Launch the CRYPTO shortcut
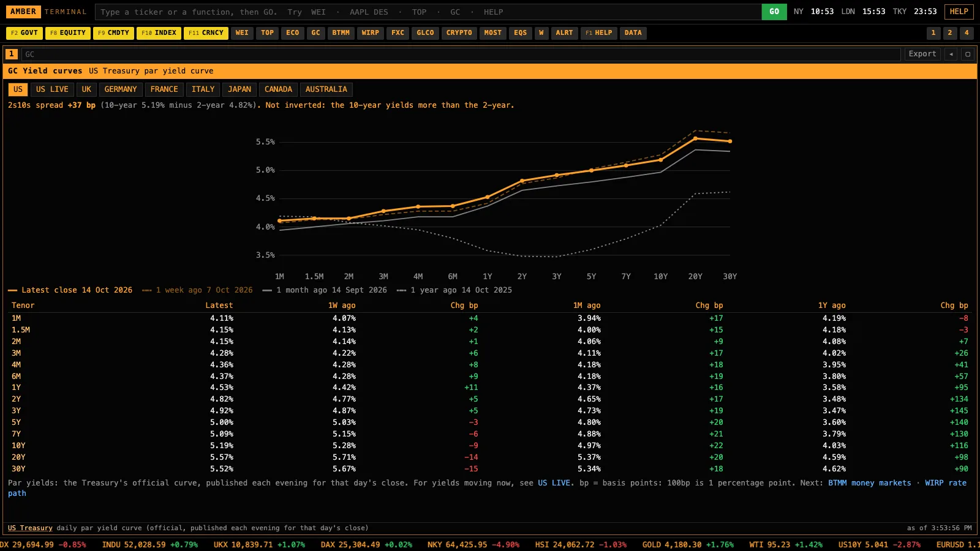The image size is (980, 551). click(459, 33)
